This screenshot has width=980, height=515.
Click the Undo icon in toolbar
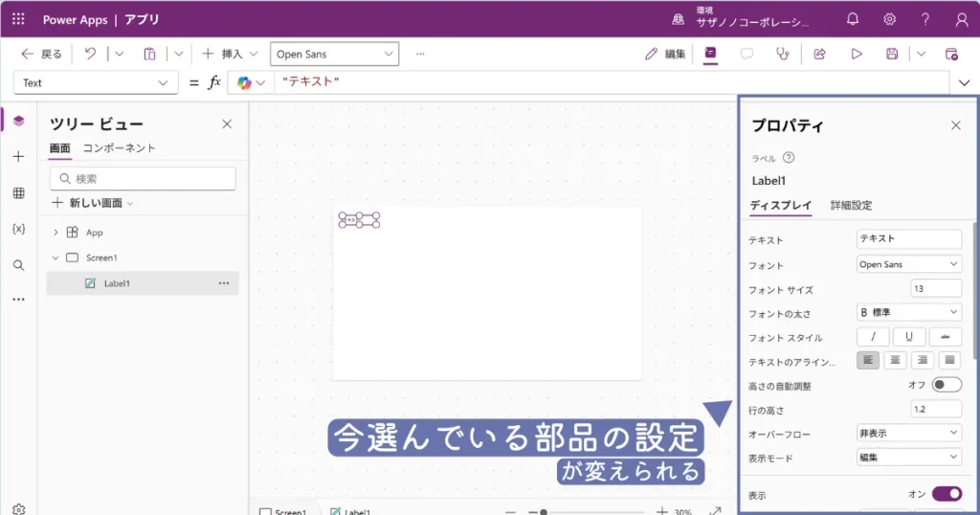click(90, 55)
